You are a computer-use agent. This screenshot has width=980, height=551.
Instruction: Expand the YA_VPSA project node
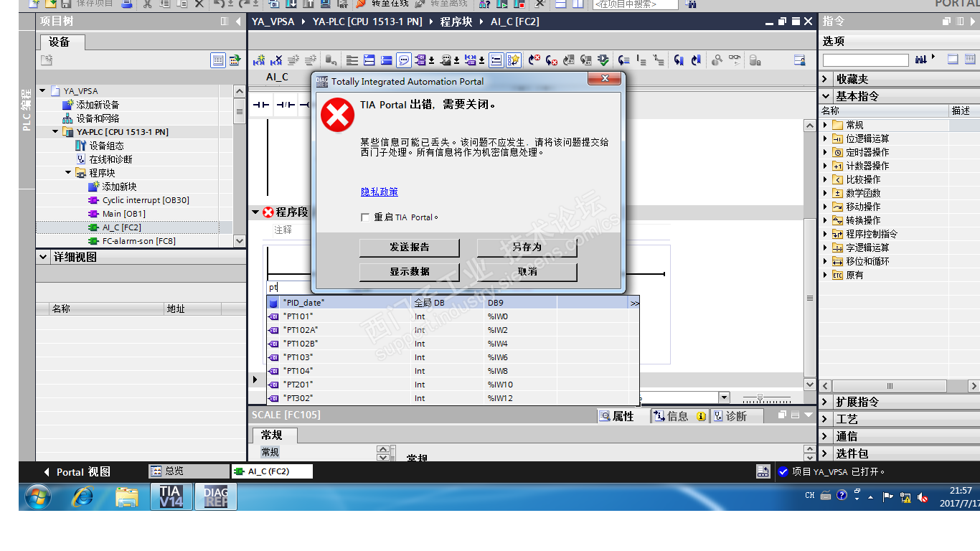42,91
